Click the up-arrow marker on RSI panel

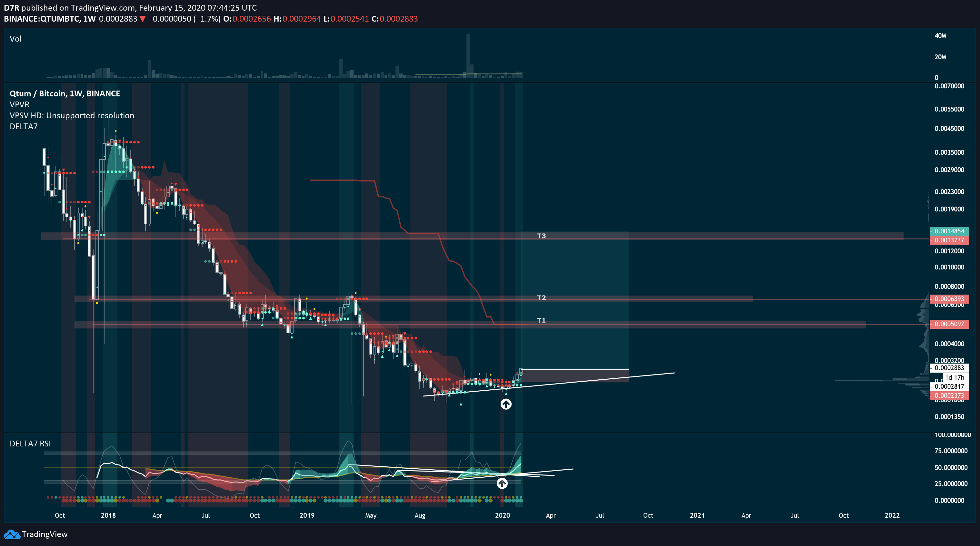502,483
